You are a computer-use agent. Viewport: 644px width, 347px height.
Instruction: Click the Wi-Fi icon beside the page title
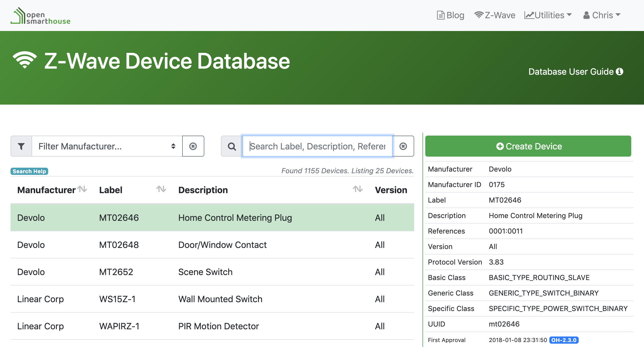tap(25, 60)
